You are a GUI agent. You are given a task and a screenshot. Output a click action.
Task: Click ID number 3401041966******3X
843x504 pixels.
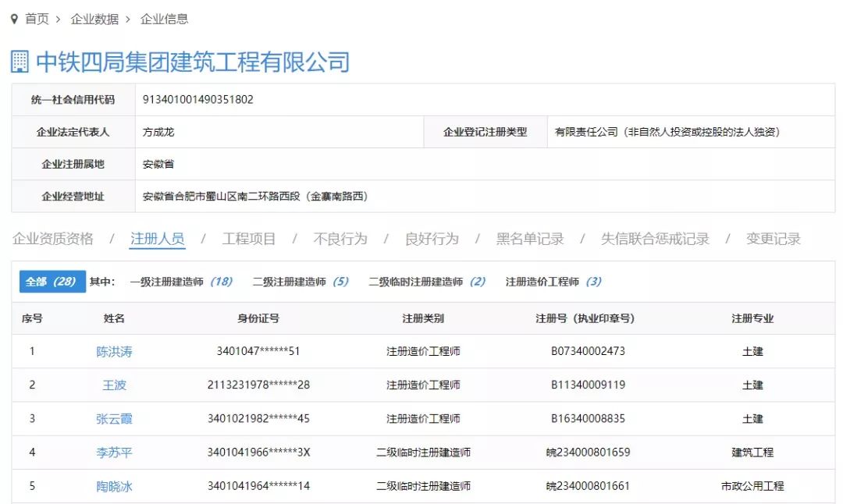click(x=258, y=453)
